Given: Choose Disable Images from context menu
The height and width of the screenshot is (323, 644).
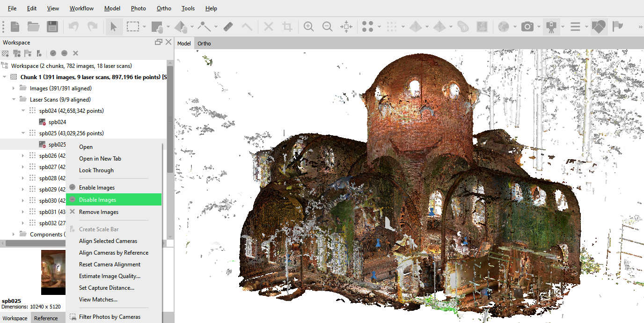Looking at the screenshot, I should click(98, 200).
